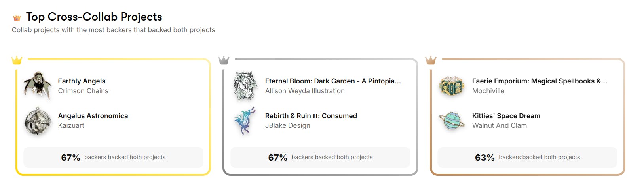
Task: Open the Angelus Astronomica project link
Action: tap(93, 116)
